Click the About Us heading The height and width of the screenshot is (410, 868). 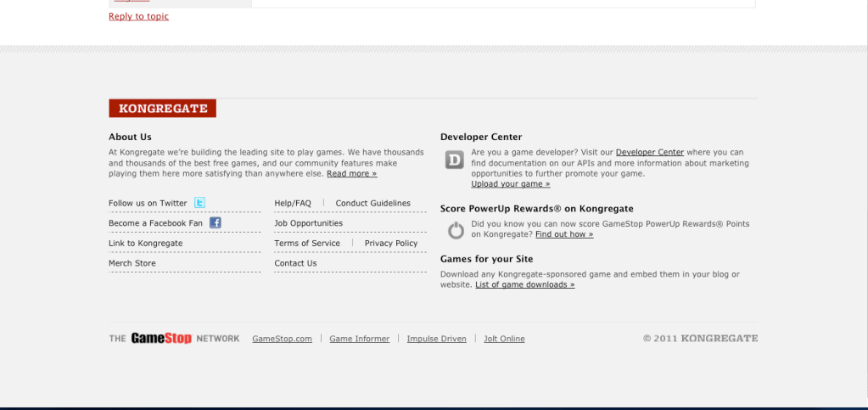pyautogui.click(x=130, y=137)
